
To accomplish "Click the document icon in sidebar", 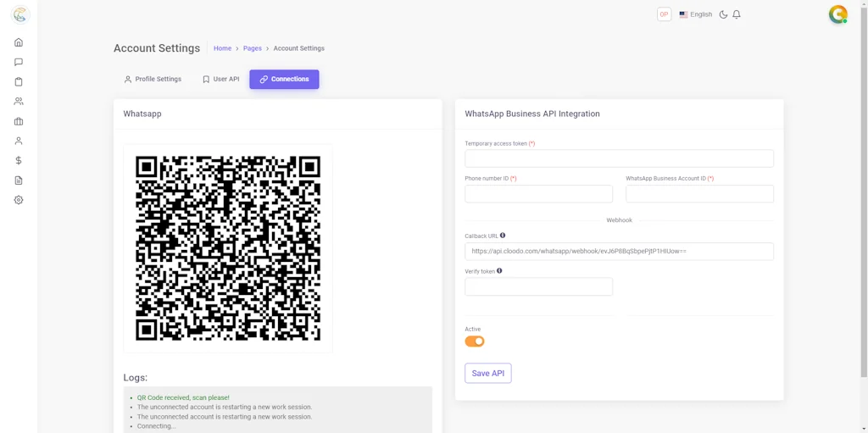I will pos(19,180).
